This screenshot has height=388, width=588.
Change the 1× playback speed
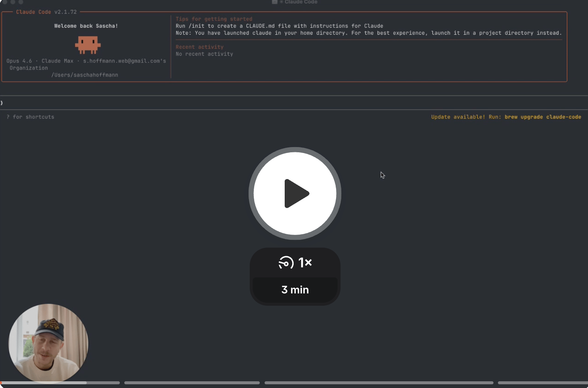click(295, 263)
